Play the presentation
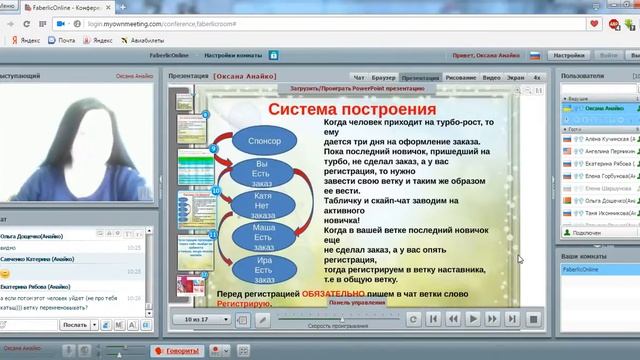The width and height of the screenshot is (640, 360). 473,319
